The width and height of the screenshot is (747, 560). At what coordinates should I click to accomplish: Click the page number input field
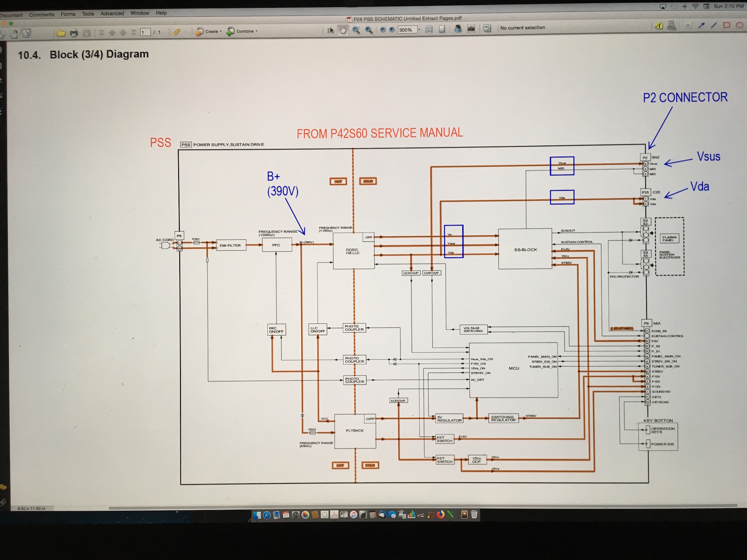click(145, 32)
